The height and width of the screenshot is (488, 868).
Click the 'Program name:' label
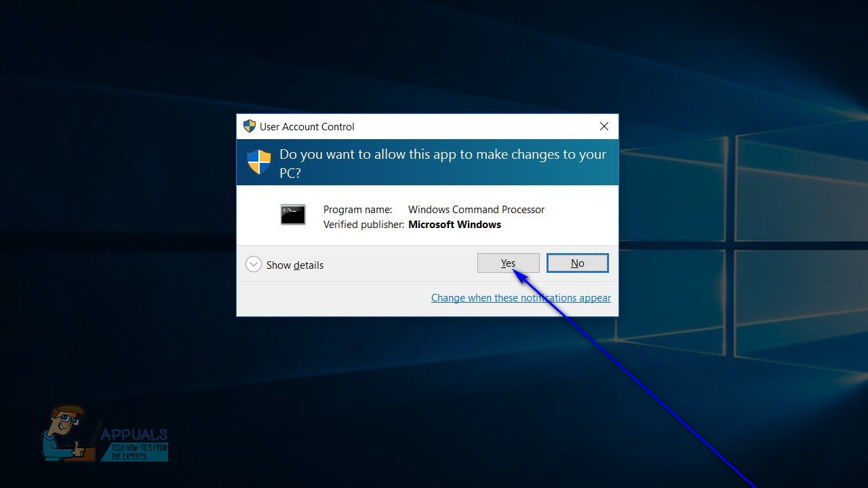357,210
